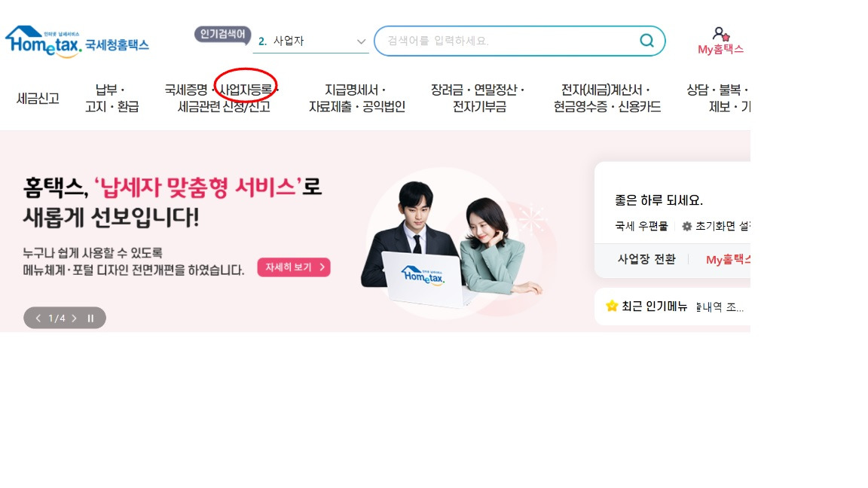Open 지급명세서·자료제출·공익법인 menu
The image size is (868, 488).
(x=357, y=98)
